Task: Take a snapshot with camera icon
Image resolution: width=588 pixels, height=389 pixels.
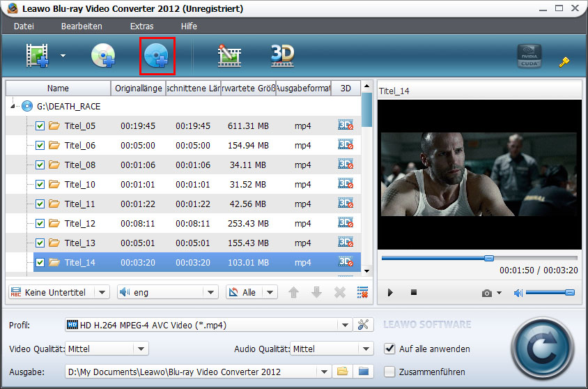Action: [487, 293]
